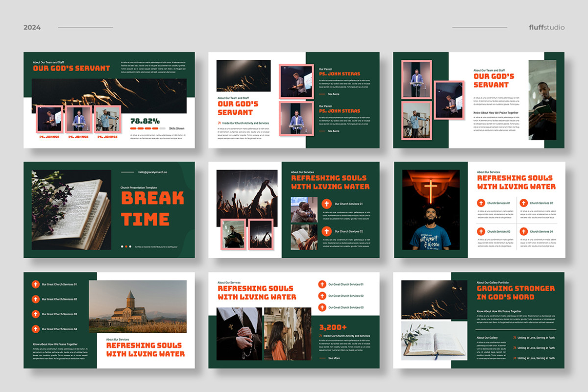
Task: Click the See More link under first Ps. John Steras
Action: pos(333,94)
